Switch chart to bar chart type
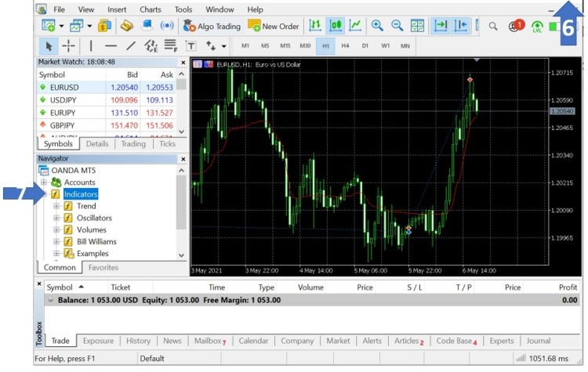 tap(315, 26)
